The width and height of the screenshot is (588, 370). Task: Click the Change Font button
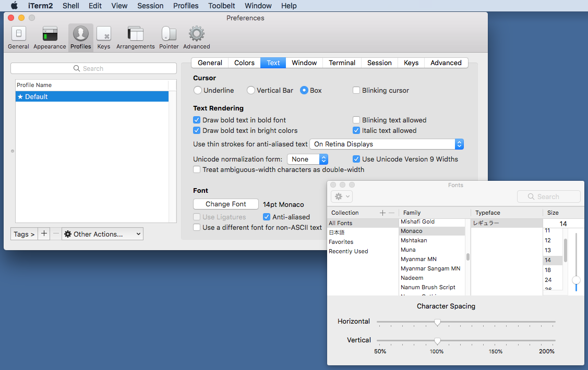click(226, 204)
